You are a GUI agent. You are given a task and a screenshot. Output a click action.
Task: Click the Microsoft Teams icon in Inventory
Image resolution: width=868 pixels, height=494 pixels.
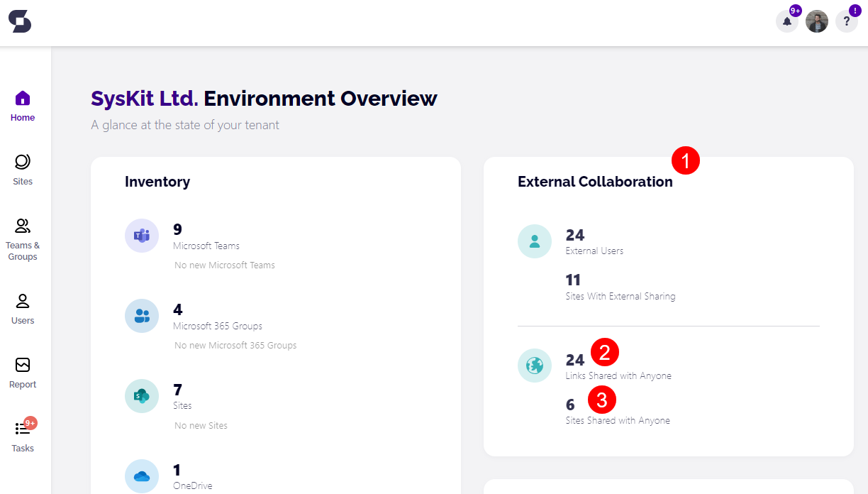(x=141, y=235)
